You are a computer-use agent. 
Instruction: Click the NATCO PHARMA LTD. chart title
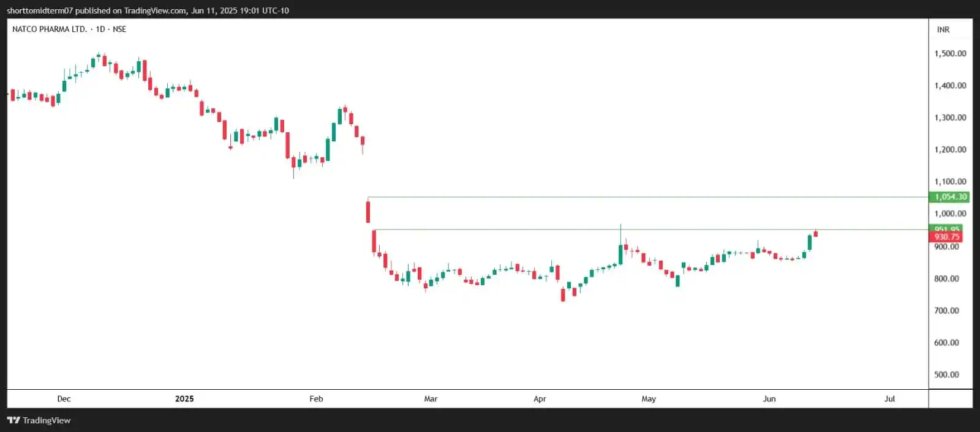69,29
